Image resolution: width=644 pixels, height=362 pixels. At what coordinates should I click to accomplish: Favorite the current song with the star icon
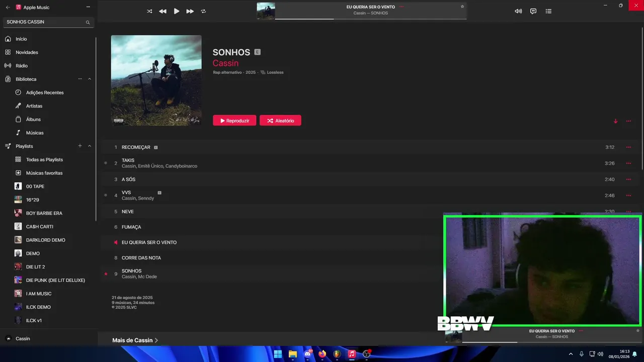462,7
